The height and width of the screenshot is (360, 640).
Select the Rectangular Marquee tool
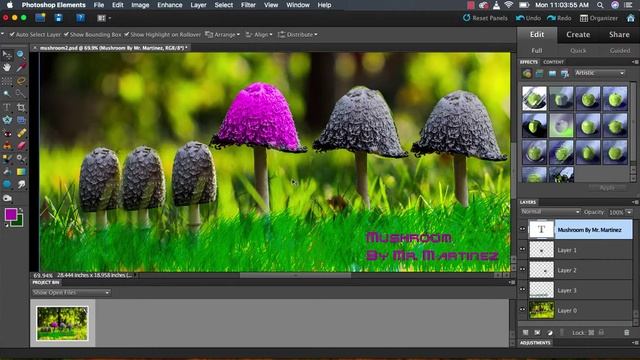pos(7,81)
